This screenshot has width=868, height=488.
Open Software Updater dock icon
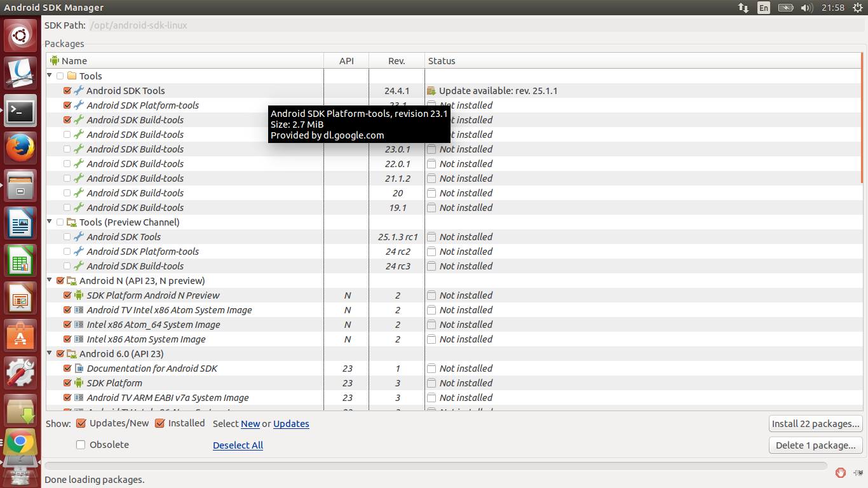pyautogui.click(x=20, y=411)
